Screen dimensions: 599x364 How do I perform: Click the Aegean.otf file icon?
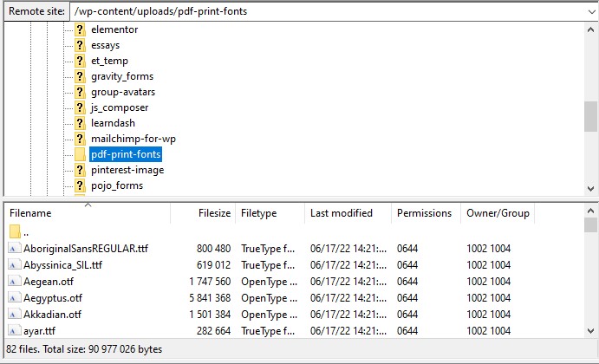tap(14, 282)
